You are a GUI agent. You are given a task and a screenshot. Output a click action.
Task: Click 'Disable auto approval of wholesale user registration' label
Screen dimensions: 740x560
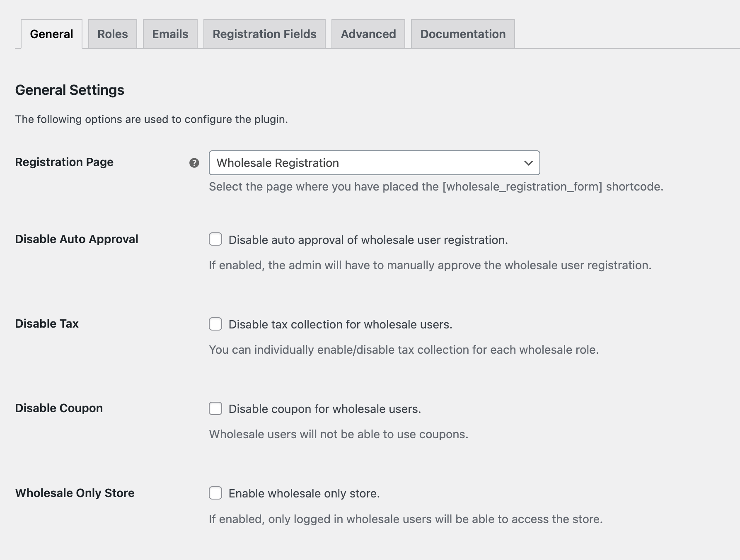368,240
